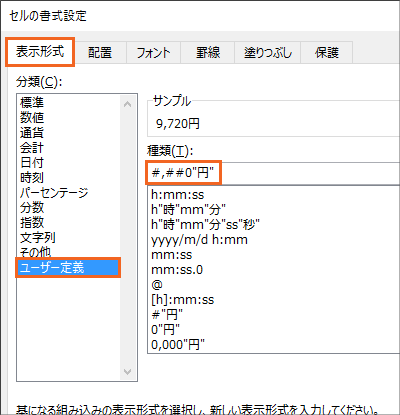Select the 罫線 tab
Screen dimensions: 400x415
click(208, 52)
